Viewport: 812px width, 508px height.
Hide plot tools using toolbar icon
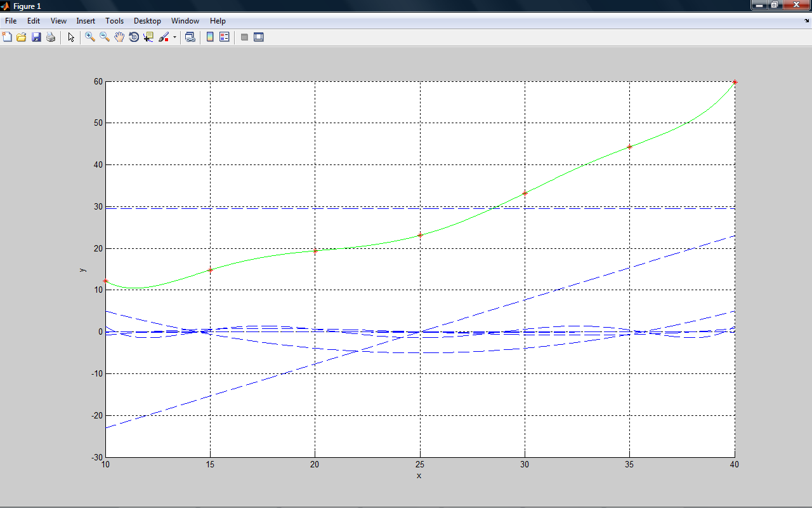[x=244, y=37]
